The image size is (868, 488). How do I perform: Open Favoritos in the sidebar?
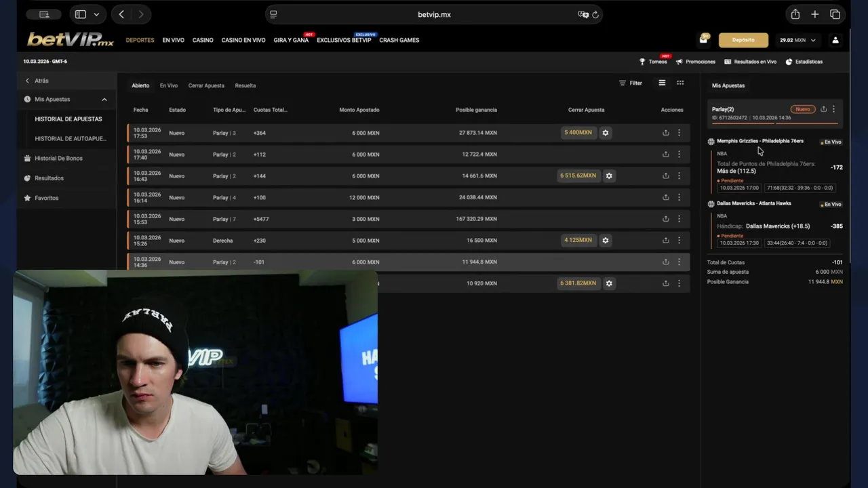tap(46, 198)
